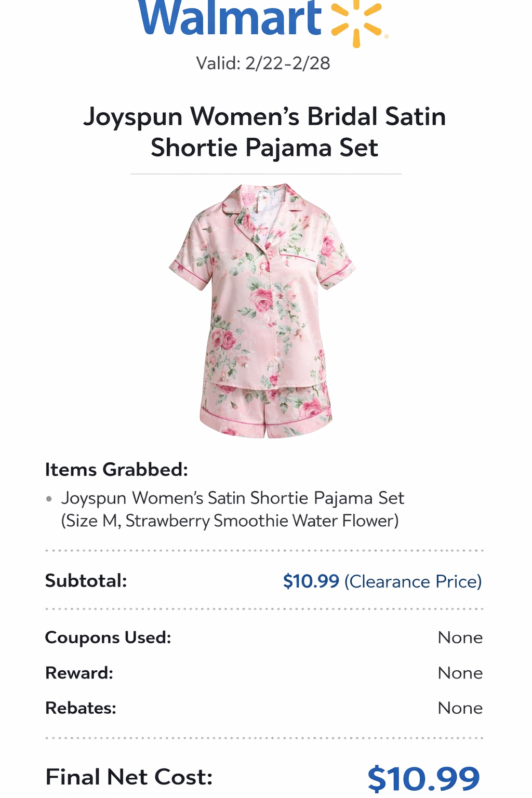The width and height of the screenshot is (532, 798).
Task: Click the Subtotal label
Action: point(86,581)
